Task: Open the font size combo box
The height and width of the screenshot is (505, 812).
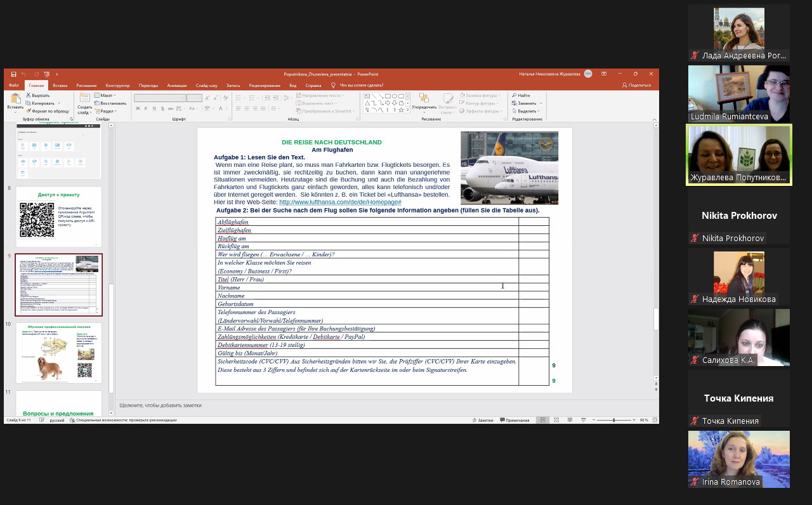Action: point(194,98)
